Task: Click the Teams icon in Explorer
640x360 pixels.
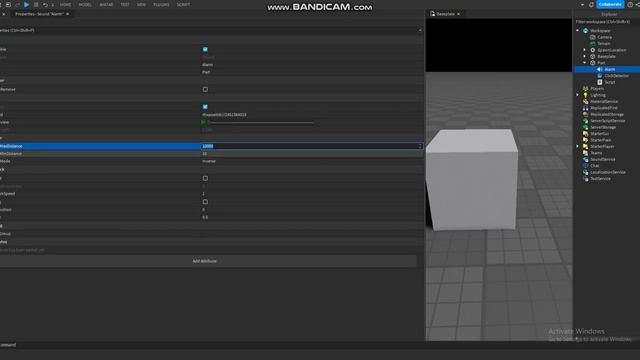Action: (x=585, y=153)
